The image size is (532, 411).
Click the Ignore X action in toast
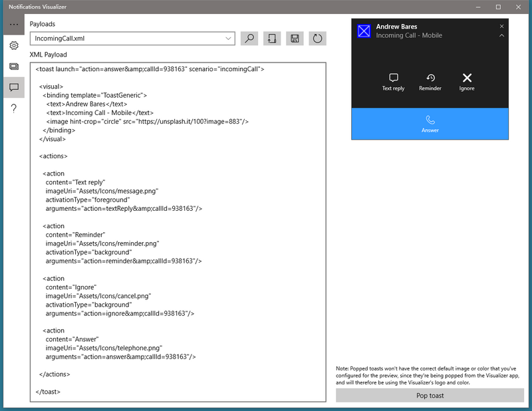tap(467, 82)
